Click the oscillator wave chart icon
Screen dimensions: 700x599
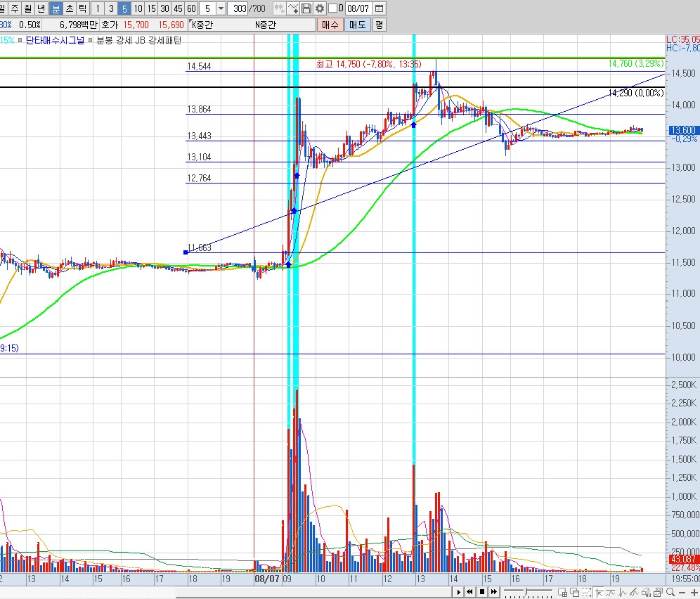click(622, 592)
